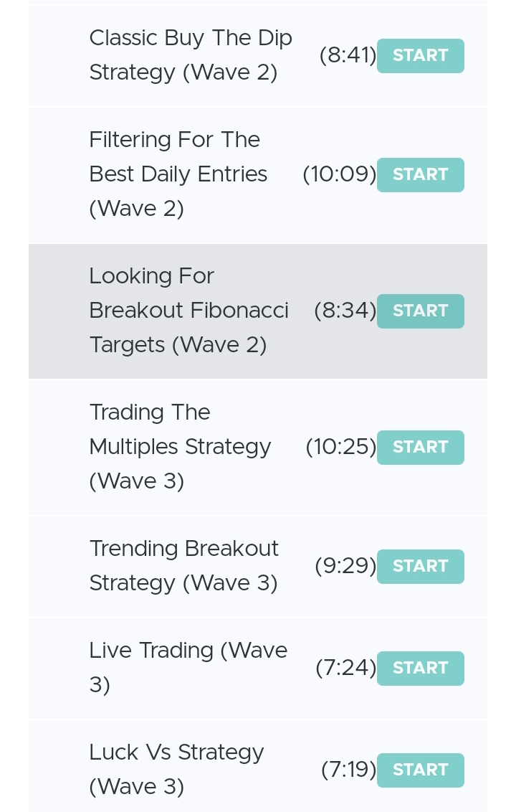Click the (7:24) duration label
The width and height of the screenshot is (516, 812).
pos(345,668)
